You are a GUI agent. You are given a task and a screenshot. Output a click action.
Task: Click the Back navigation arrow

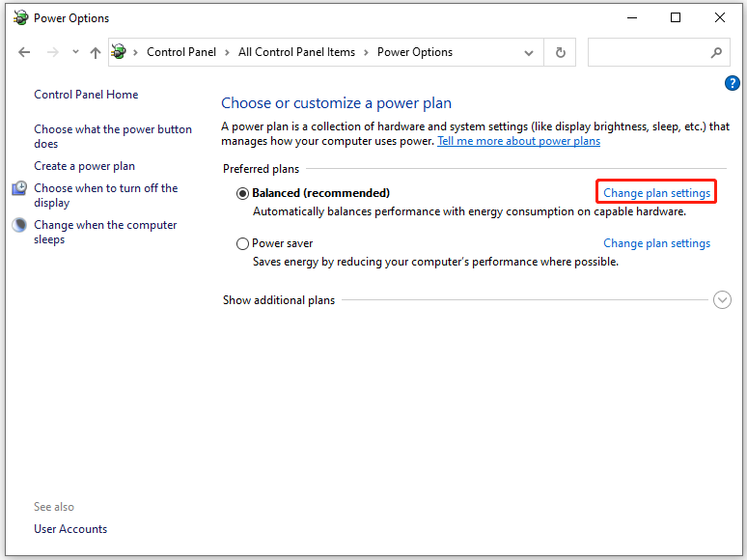[x=24, y=52]
